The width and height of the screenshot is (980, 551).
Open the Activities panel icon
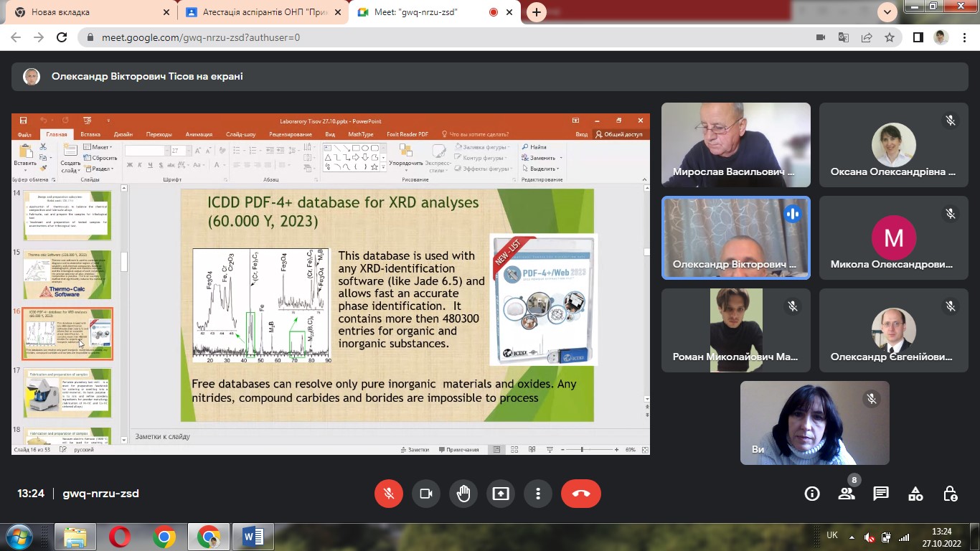point(915,494)
